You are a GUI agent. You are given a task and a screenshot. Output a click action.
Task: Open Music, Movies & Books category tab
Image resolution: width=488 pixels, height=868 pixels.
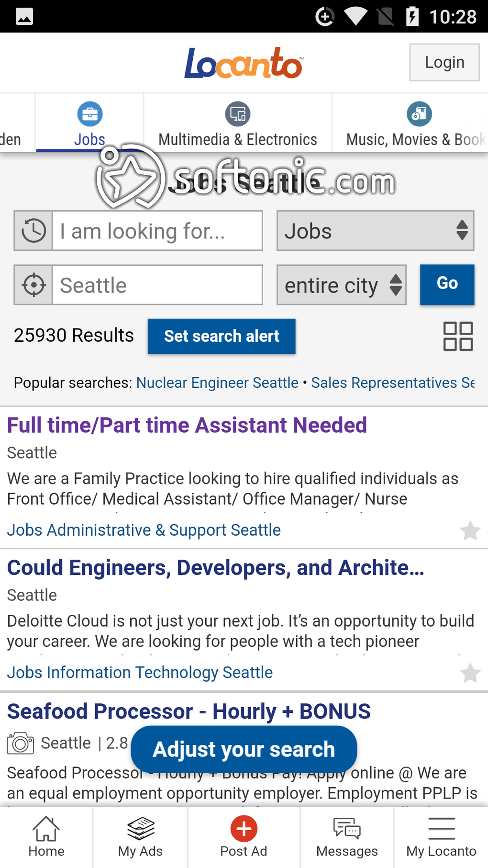(x=415, y=124)
